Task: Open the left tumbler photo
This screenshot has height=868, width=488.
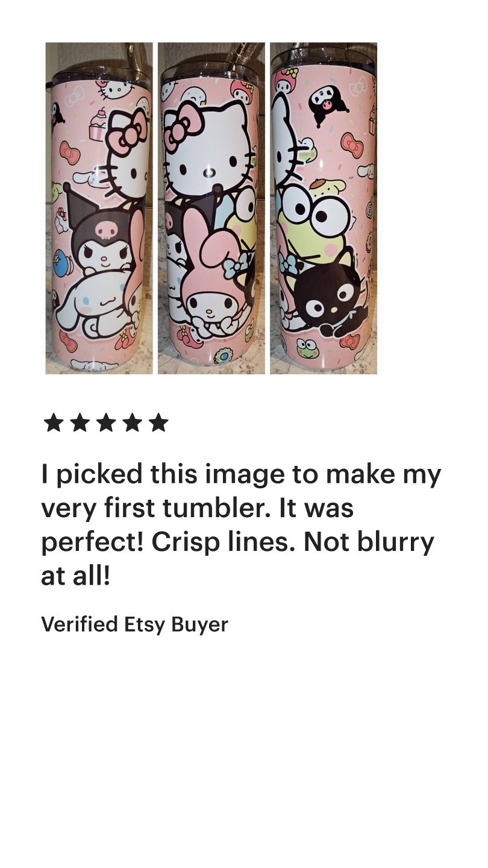Action: pos(99,208)
